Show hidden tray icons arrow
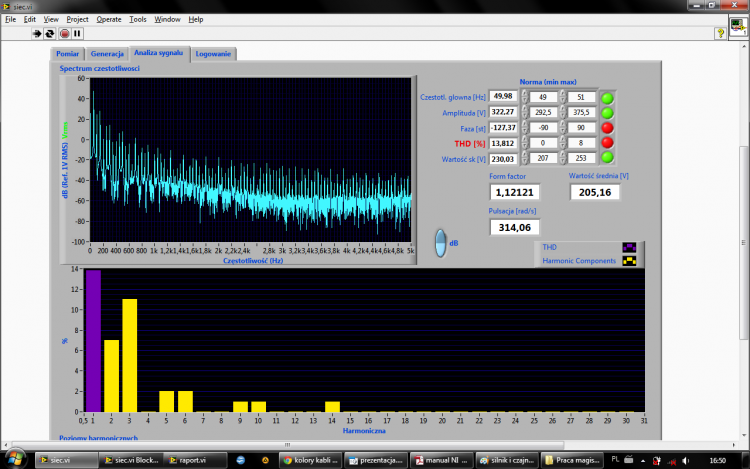 click(x=643, y=461)
